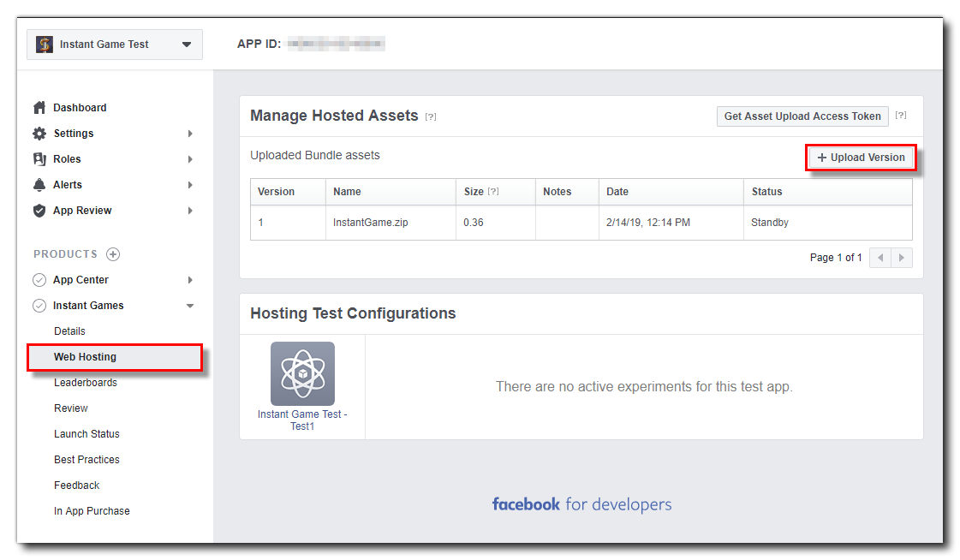The width and height of the screenshot is (960, 560).
Task: Expand the App Review submenu arrow
Action: click(x=190, y=211)
